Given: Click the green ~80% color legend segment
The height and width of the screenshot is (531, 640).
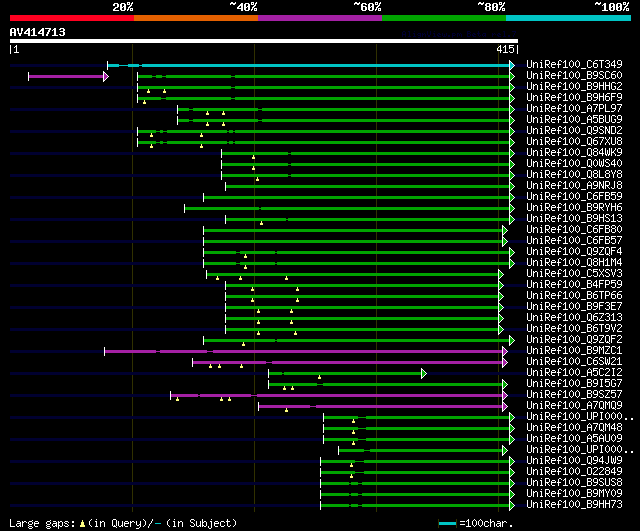Looking at the screenshot, I should (444, 18).
